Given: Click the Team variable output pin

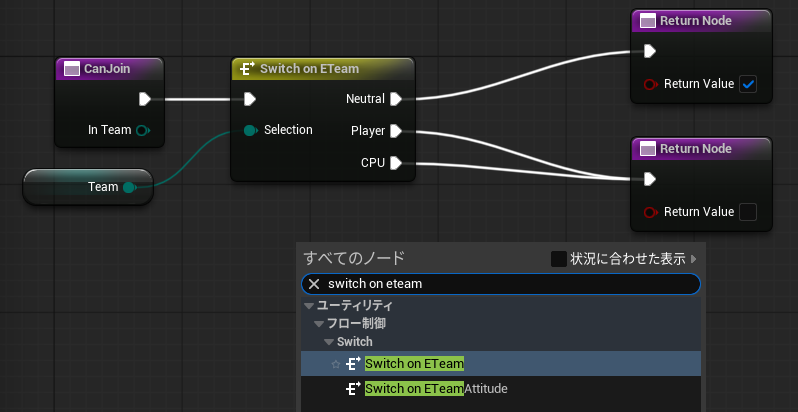Looking at the screenshot, I should (x=129, y=187).
